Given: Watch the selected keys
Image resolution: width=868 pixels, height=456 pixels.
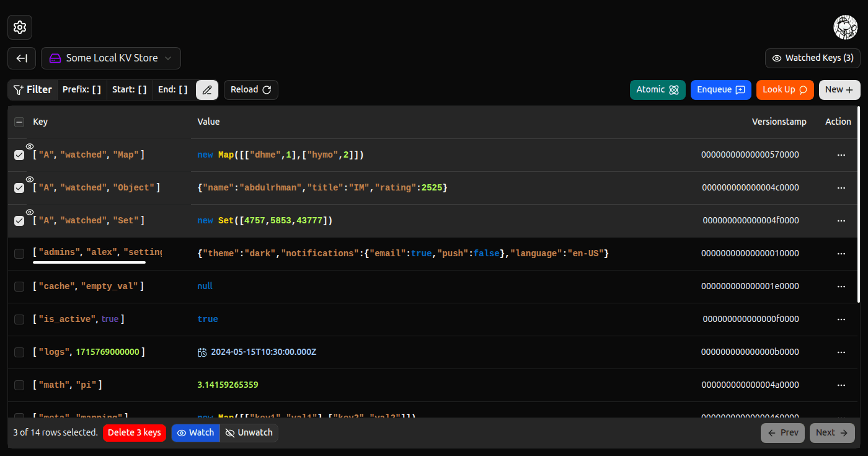Looking at the screenshot, I should [195, 432].
